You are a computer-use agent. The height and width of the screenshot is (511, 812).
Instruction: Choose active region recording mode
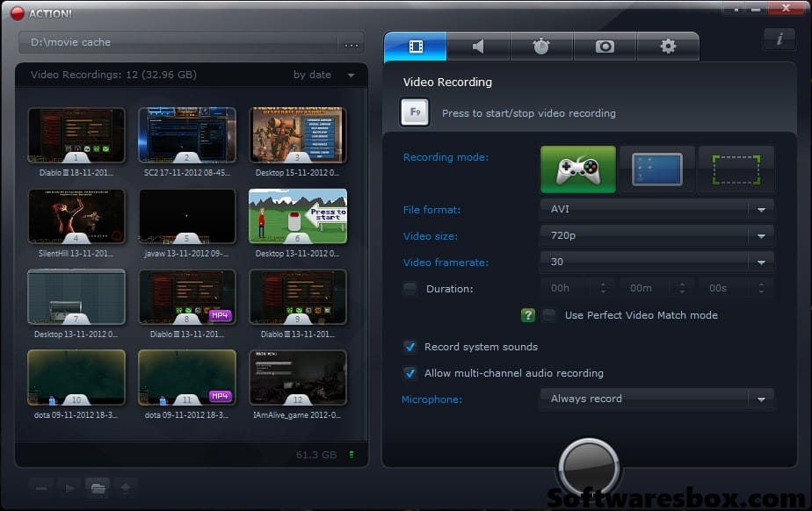tap(736, 169)
